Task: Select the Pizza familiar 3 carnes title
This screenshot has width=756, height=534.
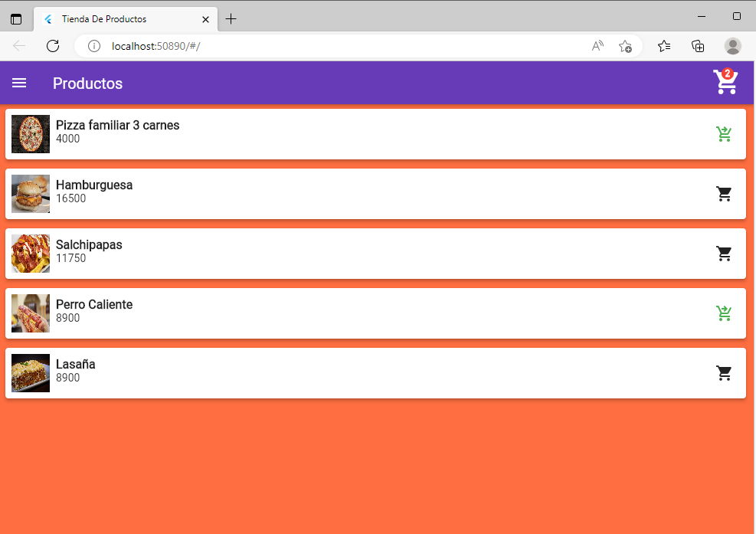Action: 118,125
